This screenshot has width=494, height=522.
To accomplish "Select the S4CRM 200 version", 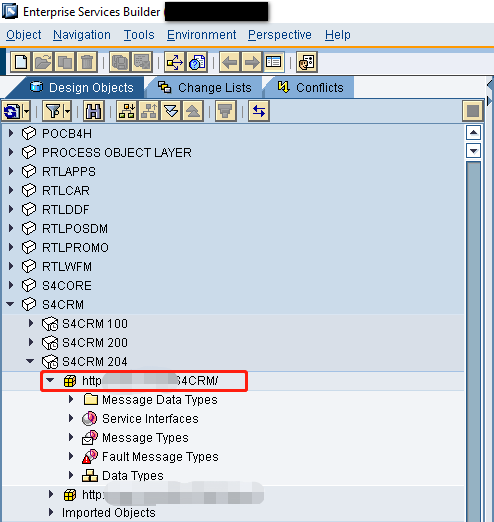I will [x=95, y=343].
